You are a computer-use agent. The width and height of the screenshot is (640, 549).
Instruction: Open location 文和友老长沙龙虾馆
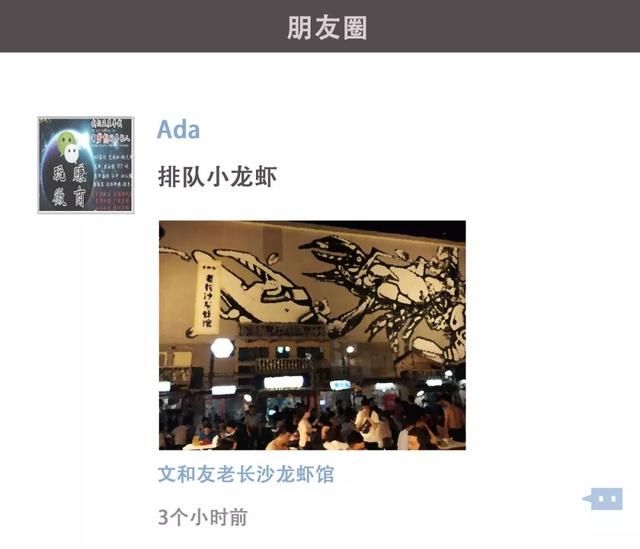click(246, 474)
